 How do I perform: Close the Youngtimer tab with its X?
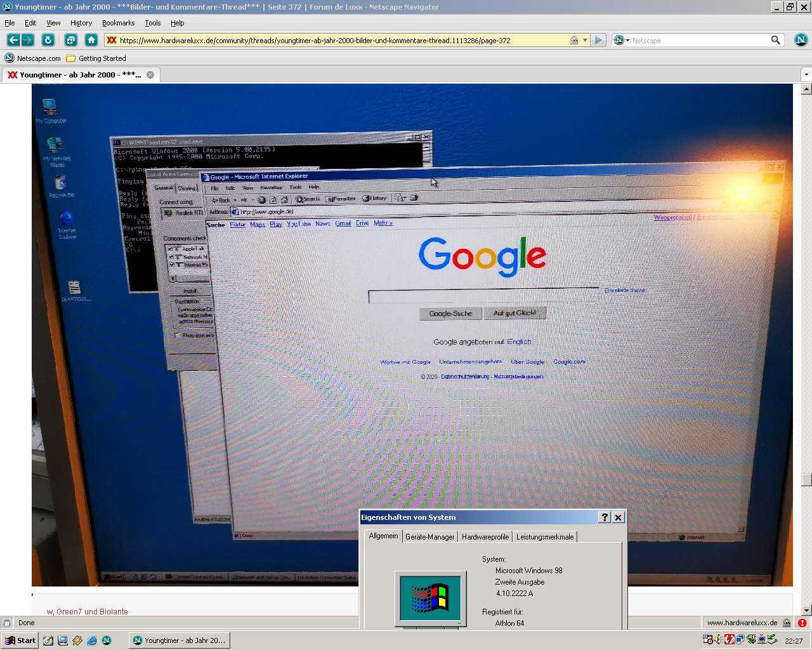coord(150,74)
